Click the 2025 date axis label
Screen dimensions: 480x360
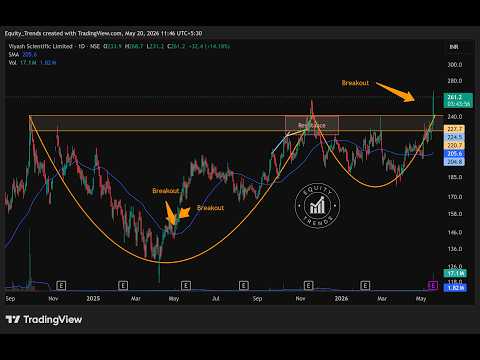93,299
